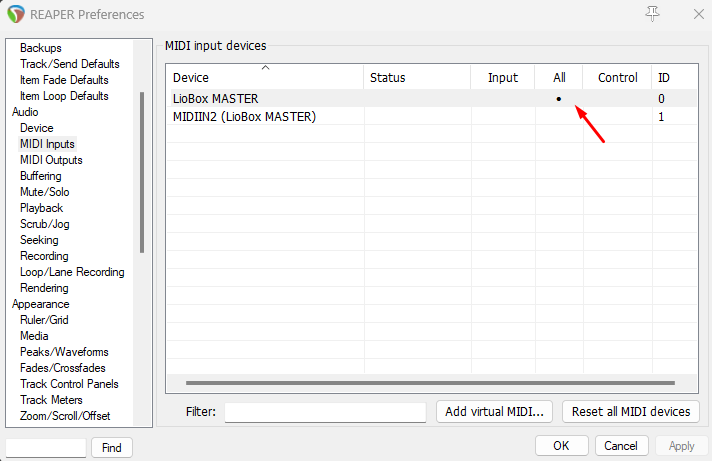This screenshot has width=712, height=461.
Task: Select Backups in the preferences tree
Action: click(40, 48)
